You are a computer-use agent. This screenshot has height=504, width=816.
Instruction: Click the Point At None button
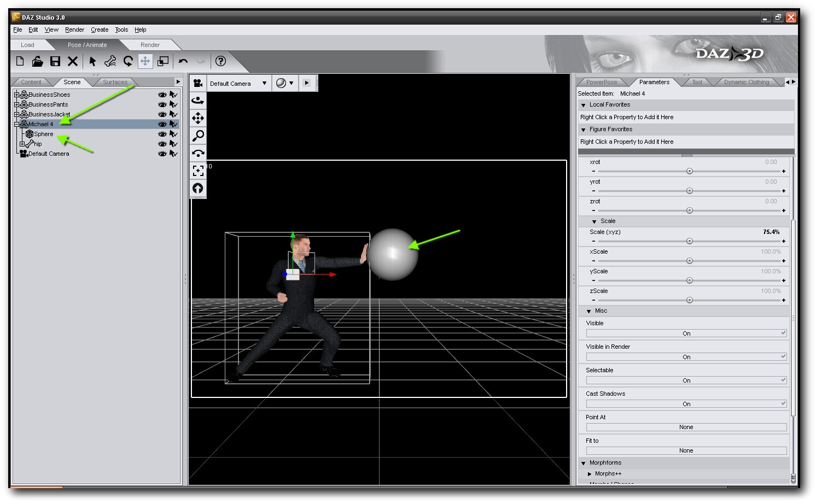(686, 427)
